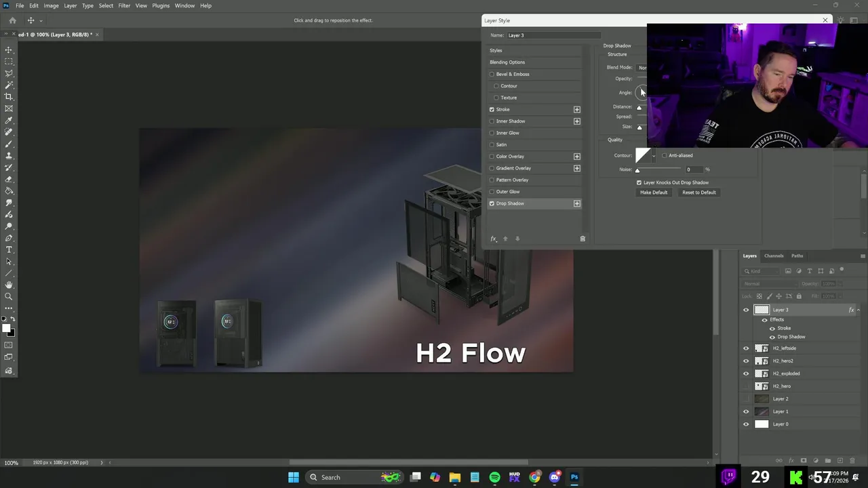Hide the H2_leftside layer

(x=746, y=348)
